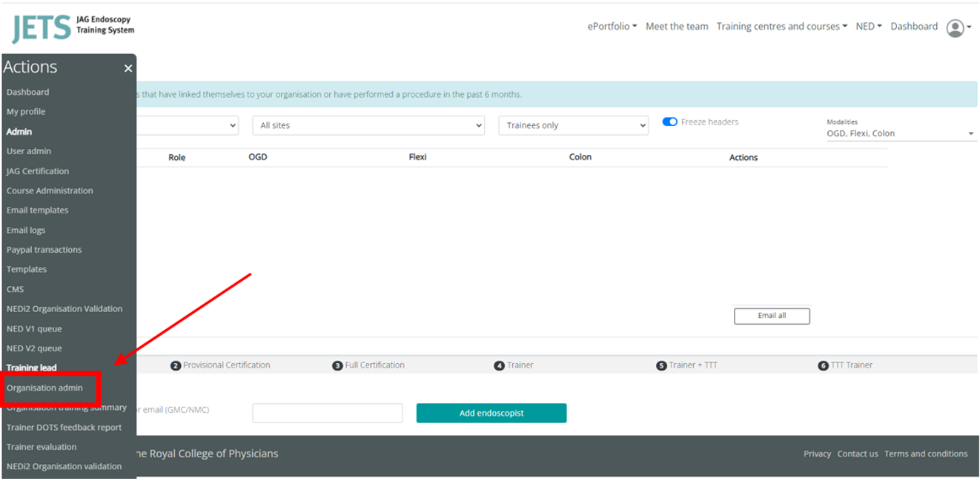The height and width of the screenshot is (481, 980).
Task: Click the Email all button
Action: 772,316
